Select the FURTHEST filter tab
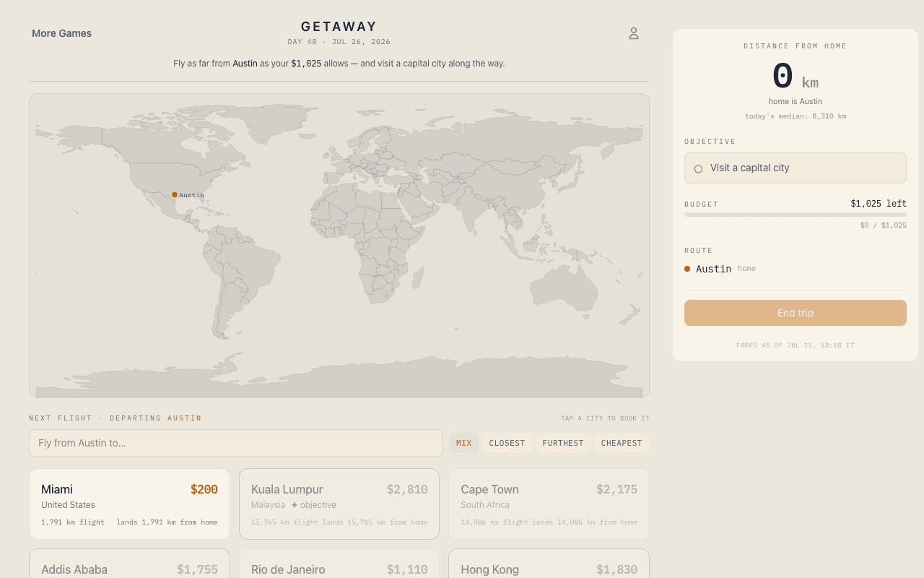 pos(563,443)
